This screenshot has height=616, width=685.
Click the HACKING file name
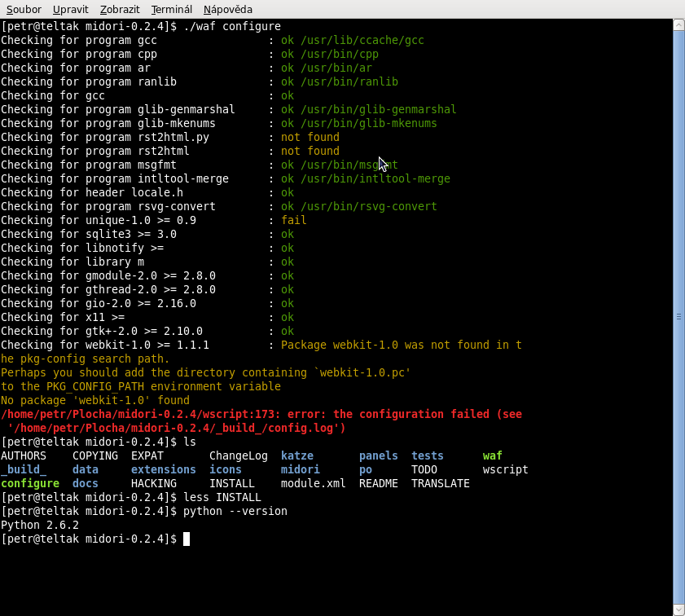[154, 484]
